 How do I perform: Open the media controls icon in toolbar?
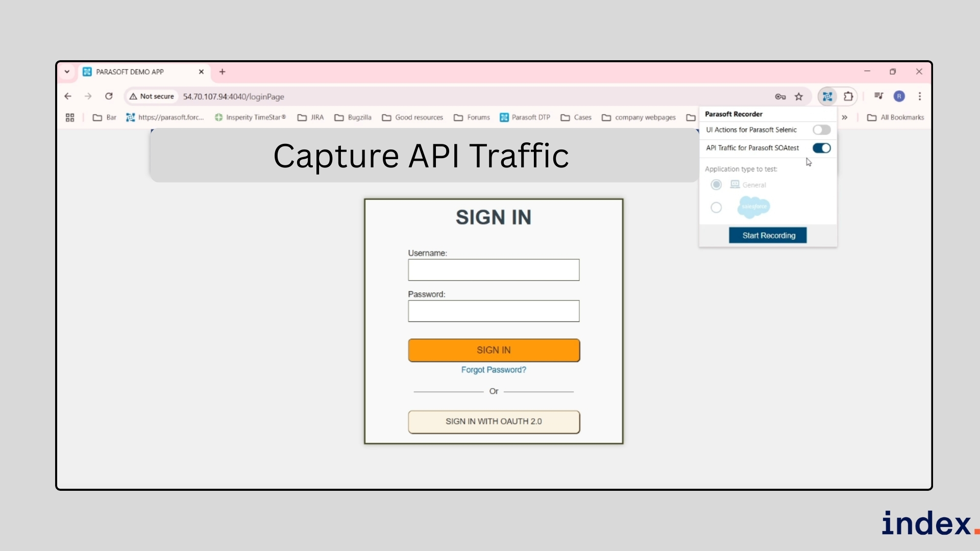(878, 96)
